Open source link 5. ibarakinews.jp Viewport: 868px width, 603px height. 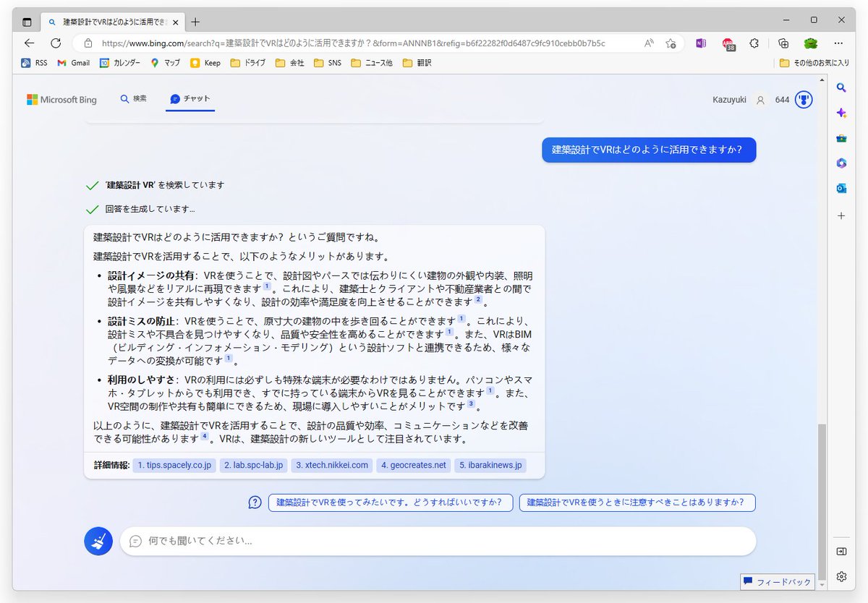pyautogui.click(x=490, y=465)
